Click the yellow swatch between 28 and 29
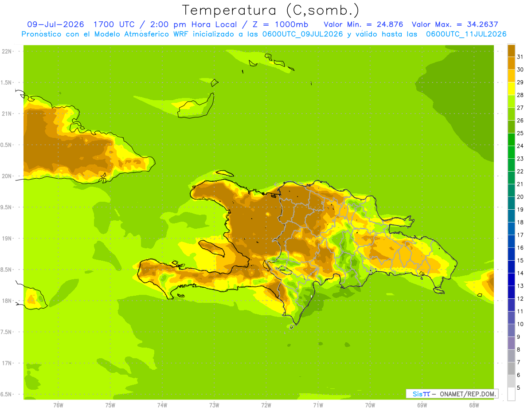532x411 pixels. pyautogui.click(x=511, y=89)
